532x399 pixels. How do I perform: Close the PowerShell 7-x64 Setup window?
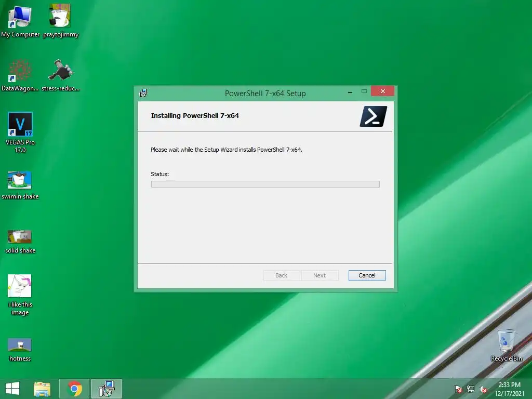383,91
